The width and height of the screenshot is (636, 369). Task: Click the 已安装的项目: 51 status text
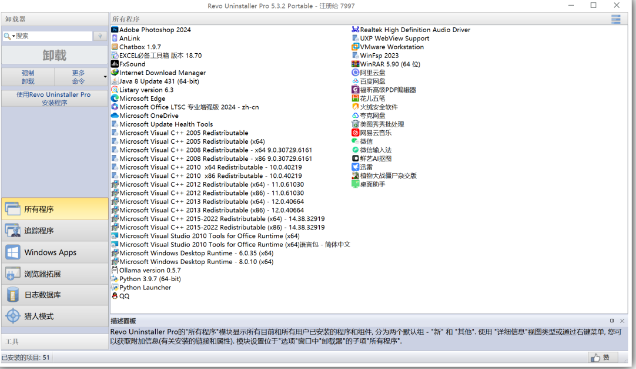click(x=26, y=357)
